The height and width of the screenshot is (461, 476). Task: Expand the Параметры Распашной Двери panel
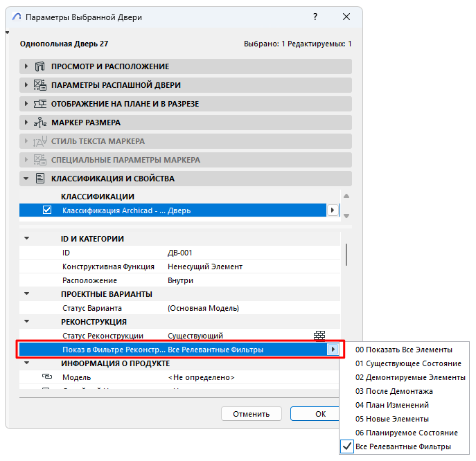click(x=26, y=85)
